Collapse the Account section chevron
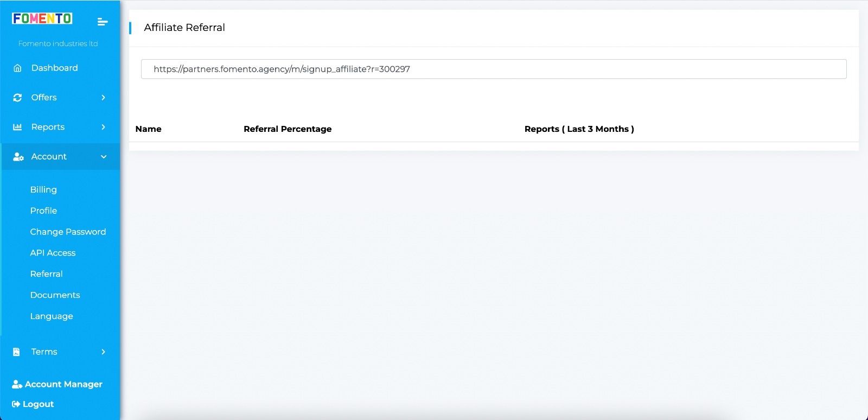This screenshot has height=420, width=868. coord(104,157)
